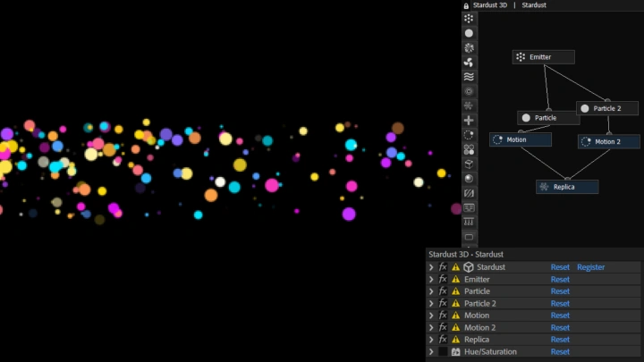The height and width of the screenshot is (362, 644).
Task: Expand the Stardust effect properties
Action: [x=431, y=267]
